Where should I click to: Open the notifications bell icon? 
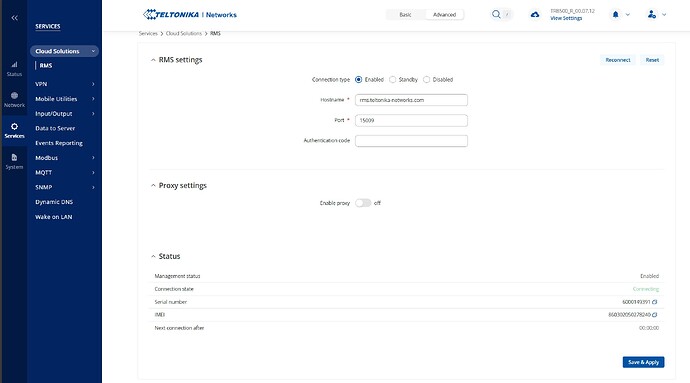[616, 15]
